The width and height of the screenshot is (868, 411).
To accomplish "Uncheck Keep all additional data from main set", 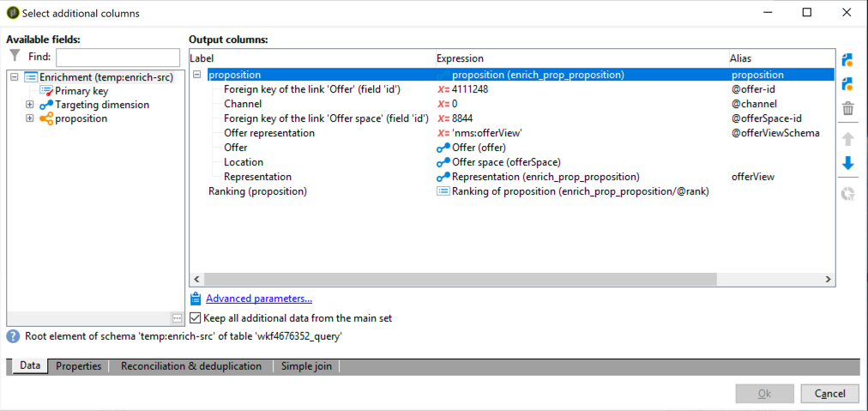I will (195, 318).
